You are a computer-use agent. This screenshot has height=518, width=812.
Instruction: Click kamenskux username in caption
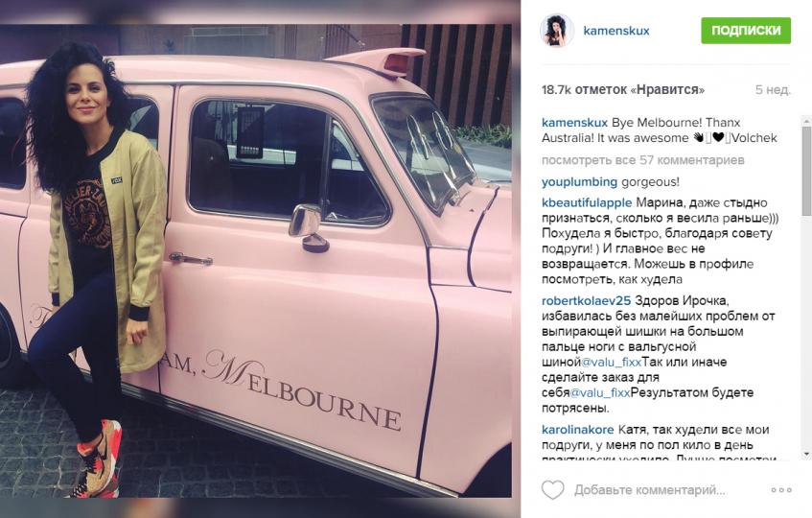coord(574,123)
